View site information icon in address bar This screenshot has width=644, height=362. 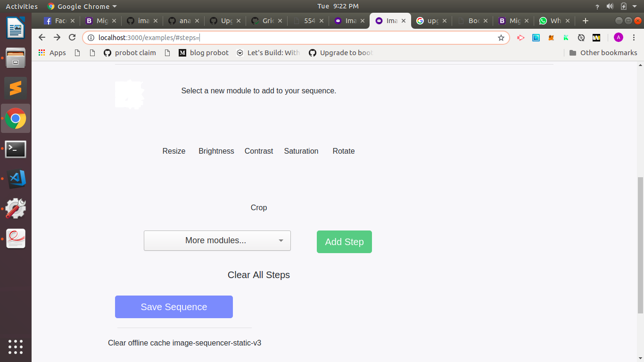pos(91,38)
